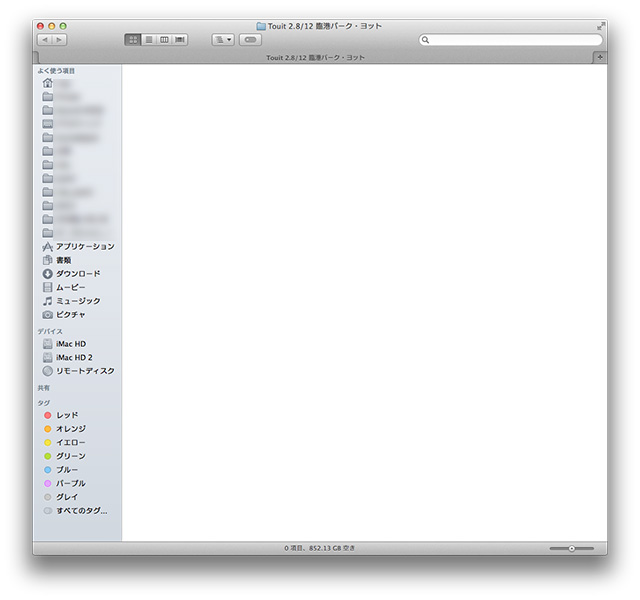Switch to Cover Flow view

(x=180, y=40)
